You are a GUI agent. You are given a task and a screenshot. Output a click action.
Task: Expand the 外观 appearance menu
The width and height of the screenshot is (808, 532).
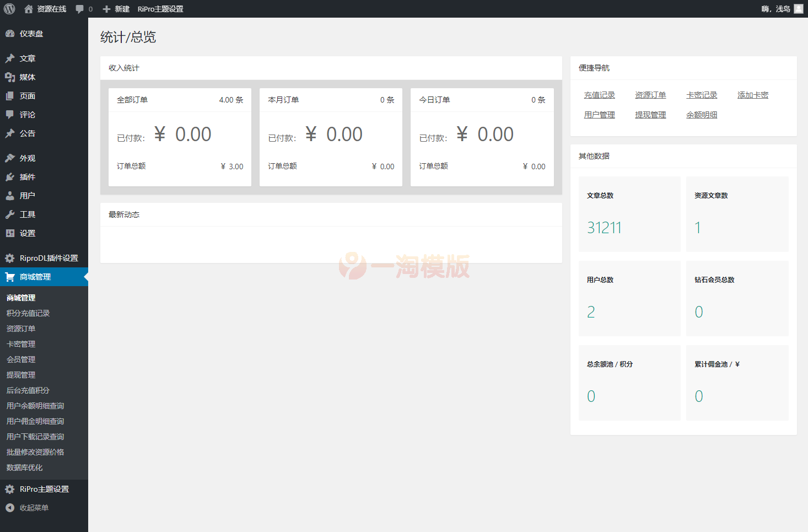point(27,158)
